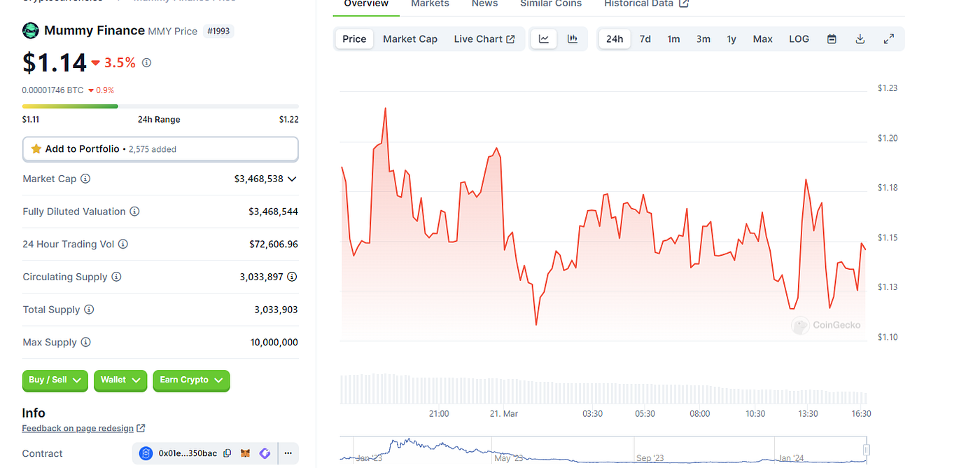Switch to line chart view
The height and width of the screenshot is (468, 980).
pyautogui.click(x=544, y=39)
